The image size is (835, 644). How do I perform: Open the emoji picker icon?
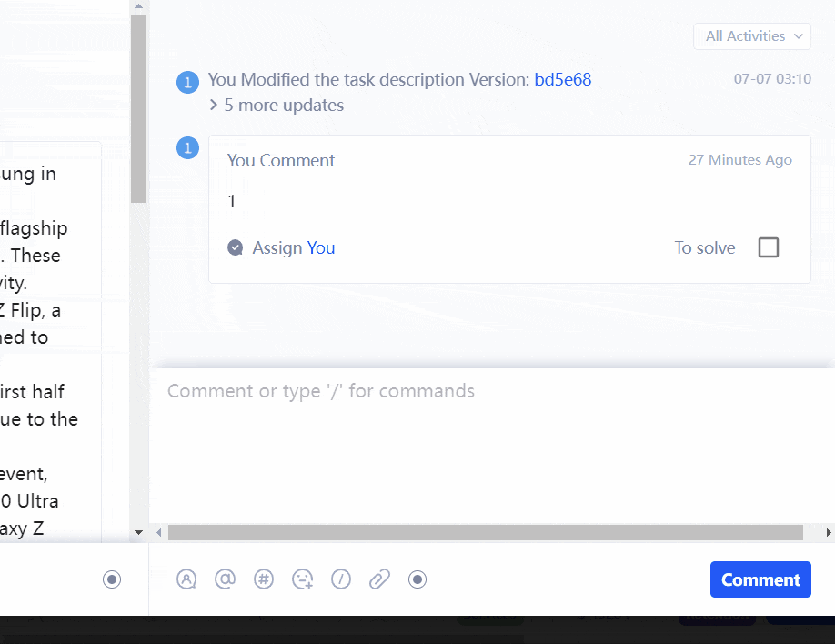coord(303,579)
